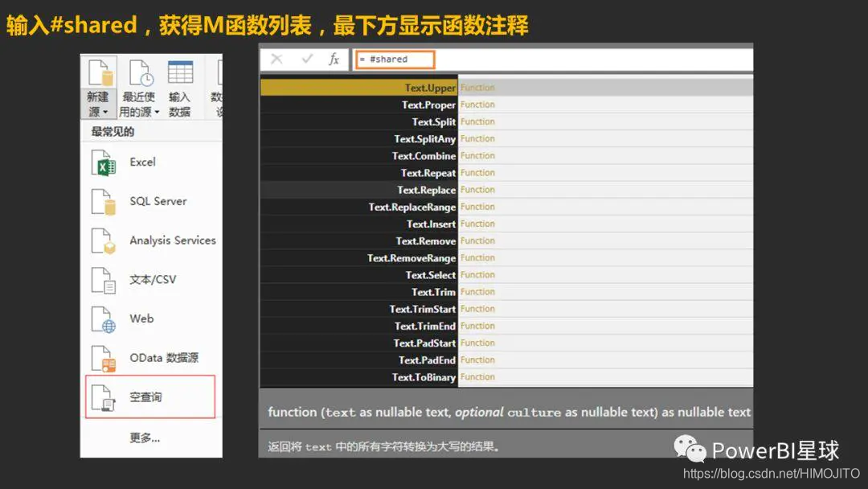The image size is (868, 489).
Task: Choose the 文本/CSV menu entry label
Action: (153, 280)
